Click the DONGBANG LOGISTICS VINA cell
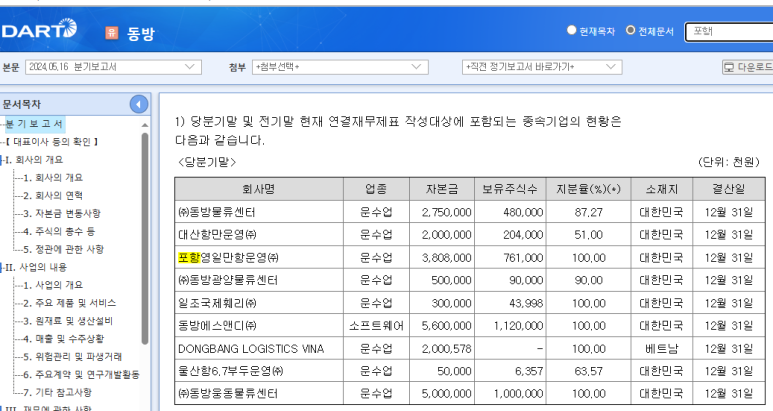 (x=259, y=348)
